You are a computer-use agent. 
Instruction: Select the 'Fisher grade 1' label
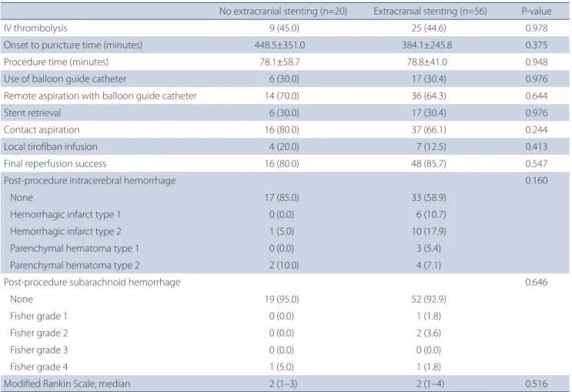(x=38, y=316)
